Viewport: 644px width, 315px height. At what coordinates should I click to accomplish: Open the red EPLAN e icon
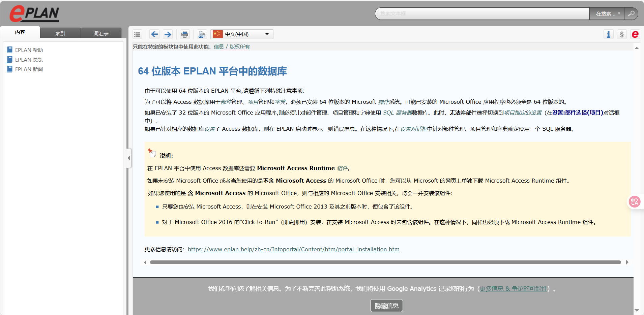click(635, 34)
